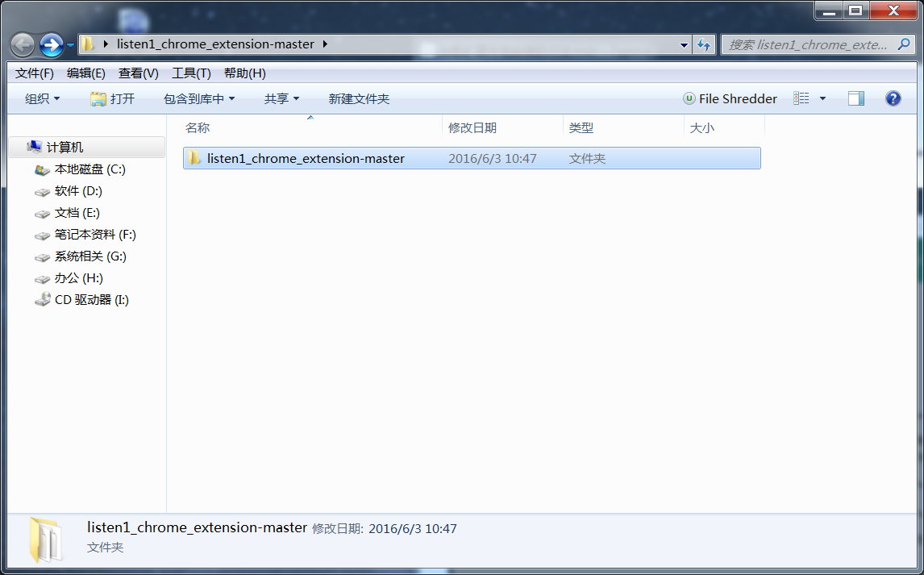Click the Back navigation arrow button
The height and width of the screenshot is (575, 924).
pyautogui.click(x=23, y=44)
